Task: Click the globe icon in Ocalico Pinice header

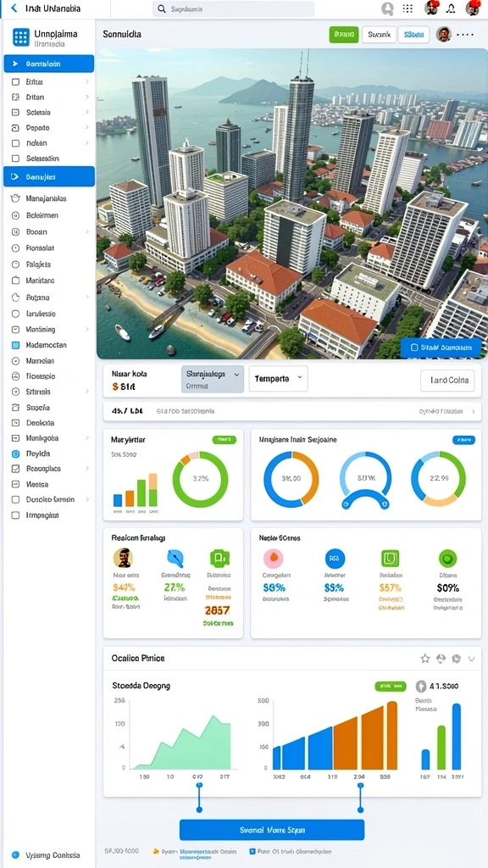Action: (x=441, y=658)
